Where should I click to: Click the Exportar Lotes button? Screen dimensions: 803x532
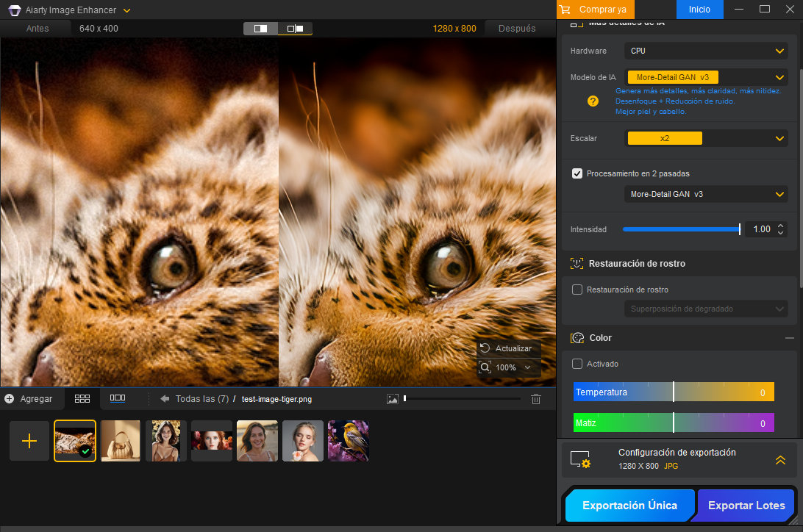[x=746, y=506]
